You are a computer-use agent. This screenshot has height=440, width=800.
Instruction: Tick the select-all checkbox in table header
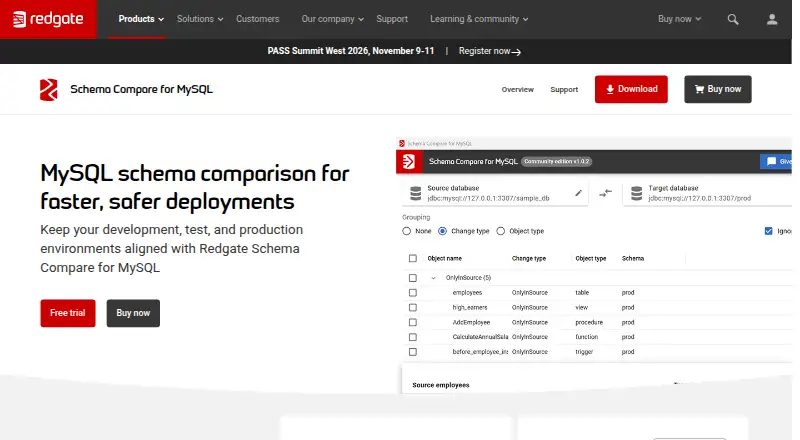[413, 258]
